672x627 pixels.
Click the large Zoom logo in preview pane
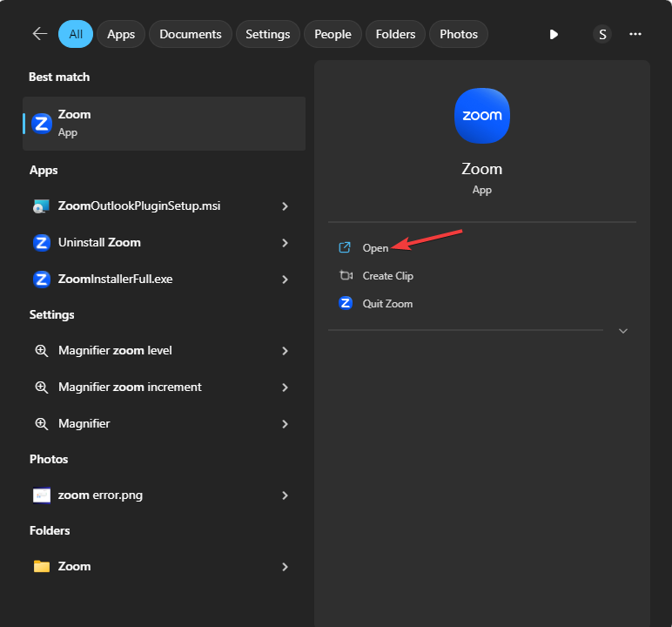click(482, 116)
